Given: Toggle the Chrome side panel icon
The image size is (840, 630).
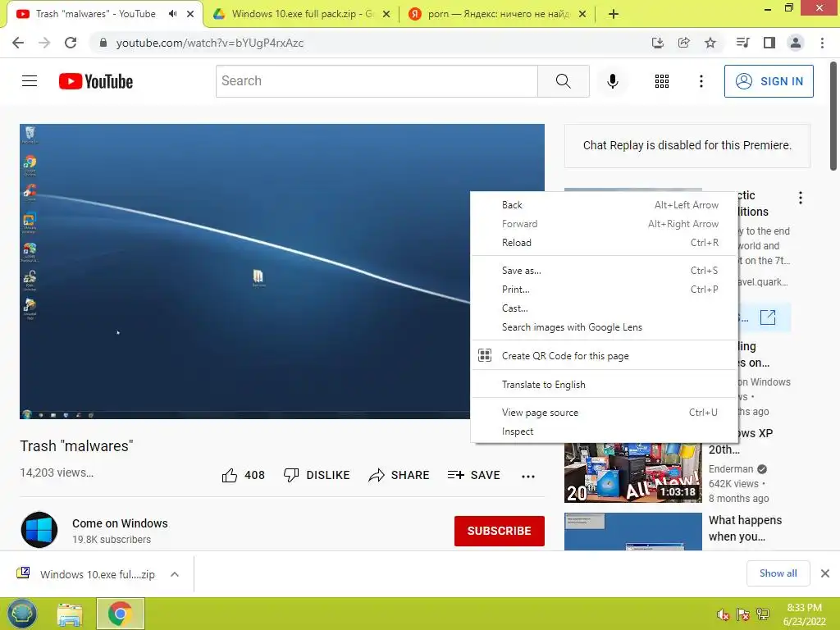Looking at the screenshot, I should (x=769, y=43).
